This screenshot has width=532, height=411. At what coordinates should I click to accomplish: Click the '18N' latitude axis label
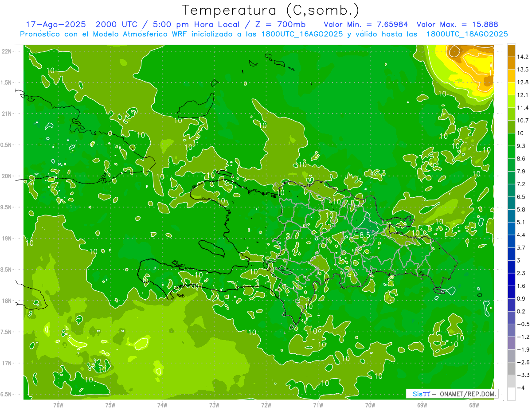click(7, 301)
